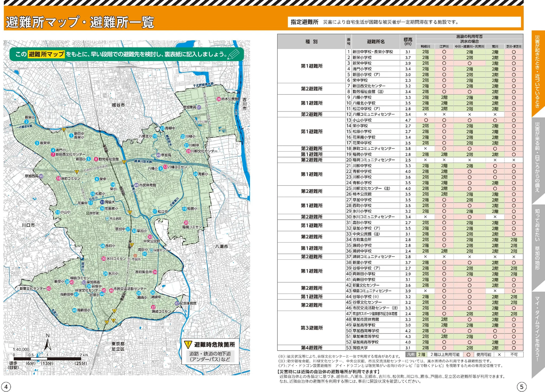Select the 第4避難所 category cell
Screen dimensions: 545x392
point(311,348)
